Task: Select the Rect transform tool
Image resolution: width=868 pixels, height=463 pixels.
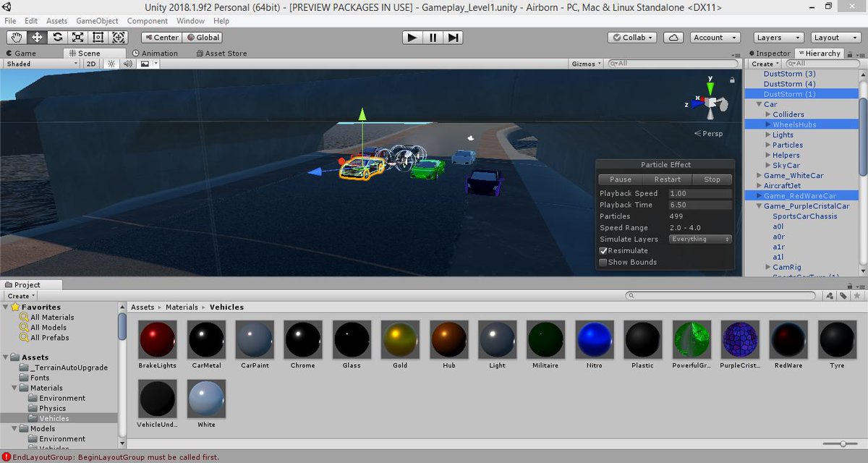Action: point(98,38)
